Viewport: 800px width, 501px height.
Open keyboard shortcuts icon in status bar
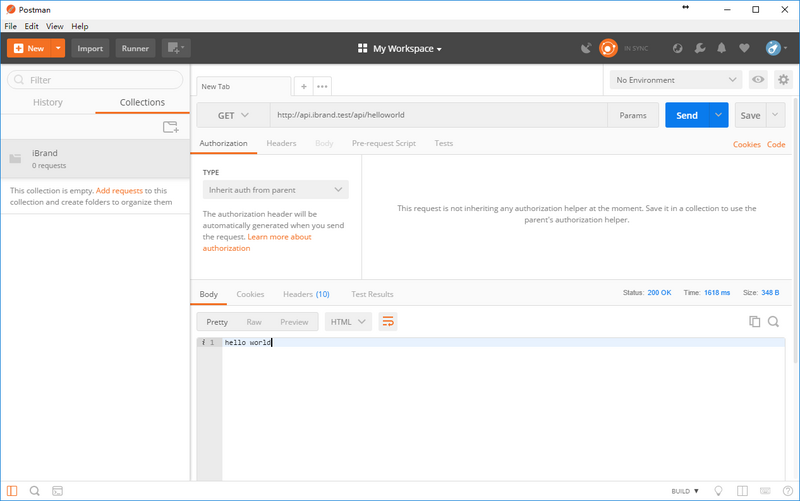click(x=765, y=491)
